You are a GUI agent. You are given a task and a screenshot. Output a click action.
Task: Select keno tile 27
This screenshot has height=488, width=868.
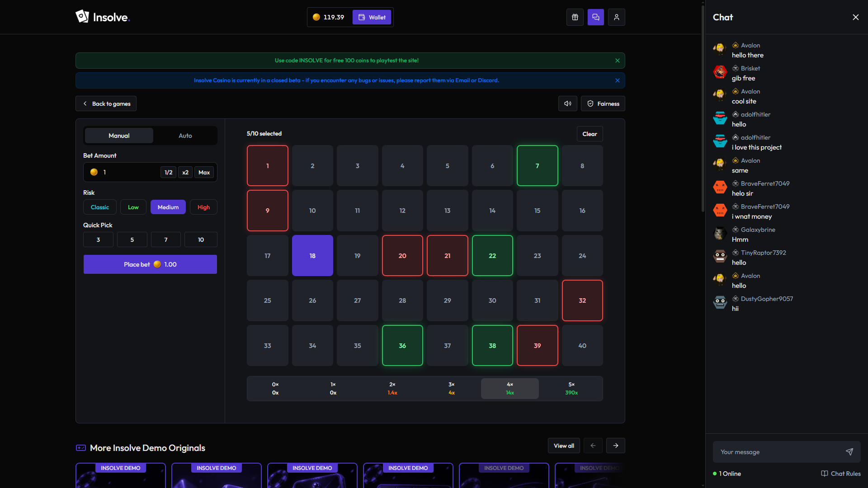point(358,300)
